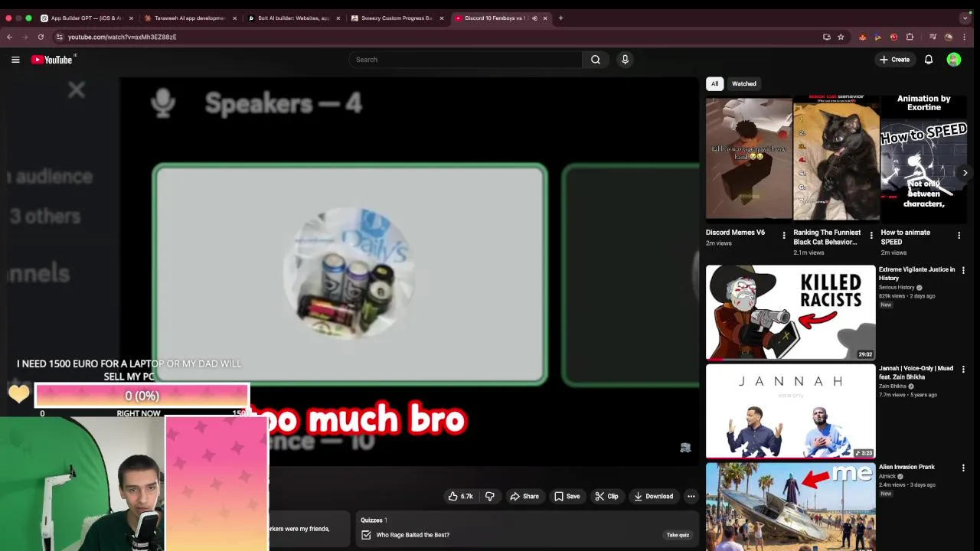Mute the Discord 10 Femboys tab audio

click(x=534, y=18)
